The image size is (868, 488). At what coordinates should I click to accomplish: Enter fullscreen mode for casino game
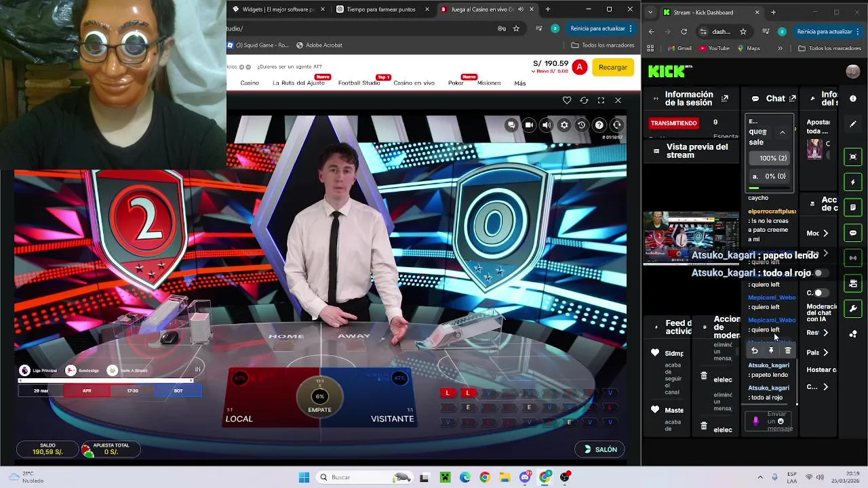click(x=601, y=100)
